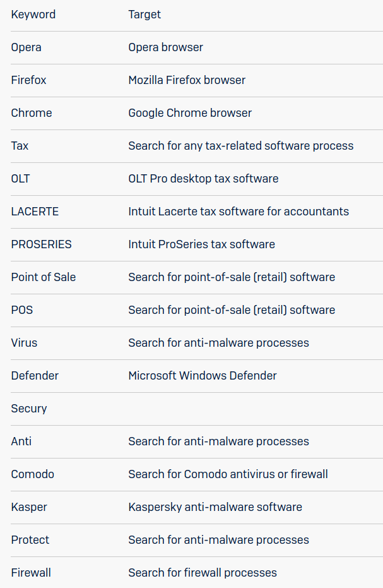Select the "OLT" keyword cell
The width and height of the screenshot is (383, 588).
tap(20, 179)
